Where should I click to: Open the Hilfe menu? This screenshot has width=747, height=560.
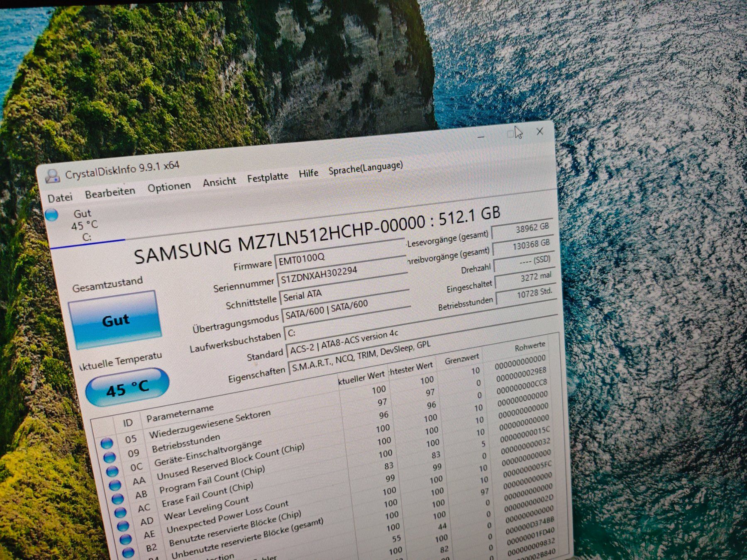tap(308, 173)
